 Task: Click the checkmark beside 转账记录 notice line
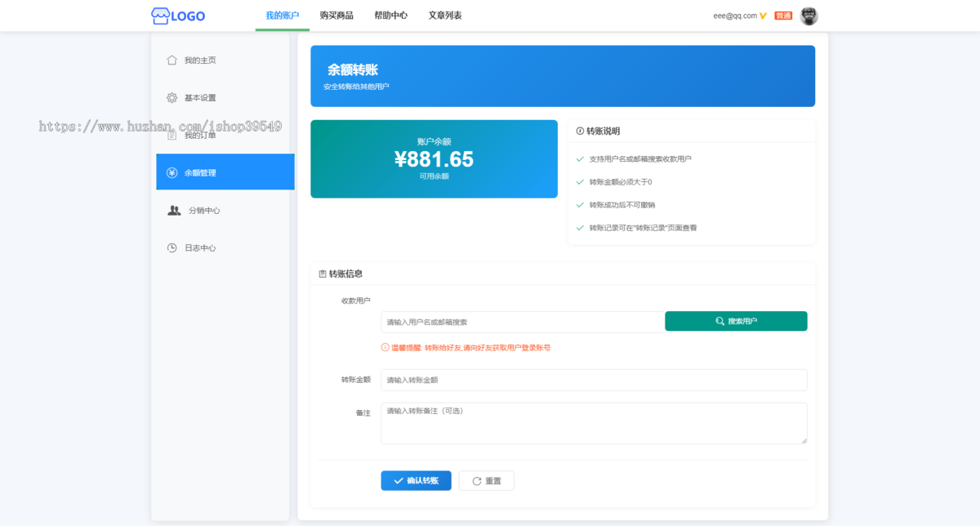coord(580,228)
